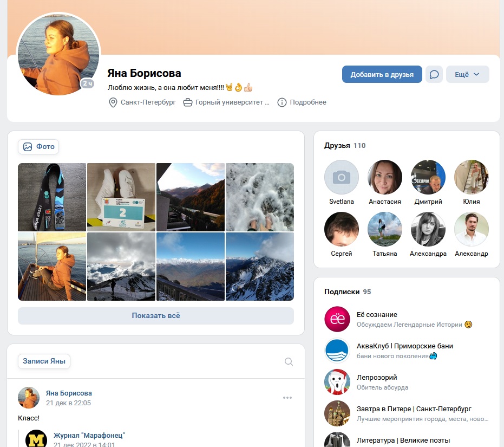Click Показать всё to expand photos
This screenshot has height=447, width=504.
156,316
